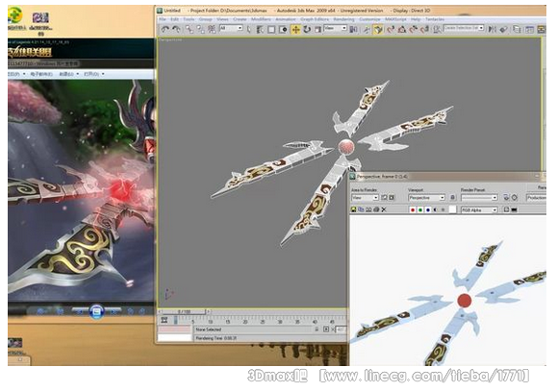Toggle the Percent Snap button
The width and height of the screenshot is (557, 392).
coord(413,30)
